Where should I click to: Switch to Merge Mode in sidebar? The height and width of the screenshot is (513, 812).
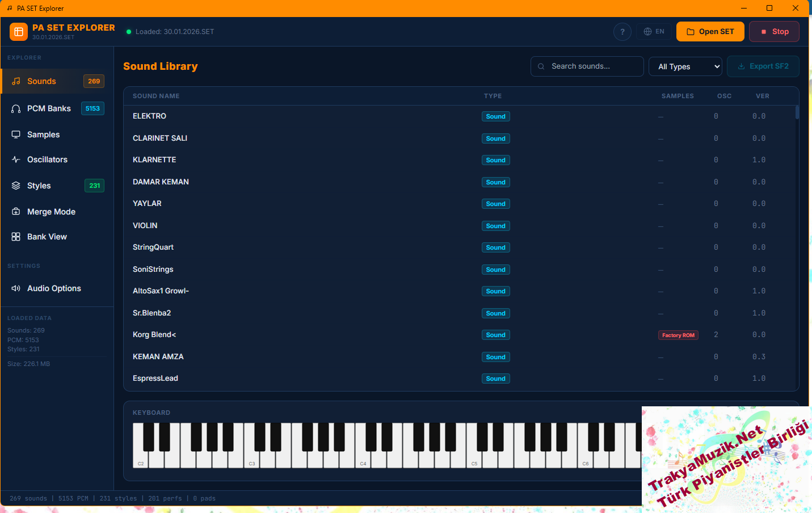(x=51, y=212)
